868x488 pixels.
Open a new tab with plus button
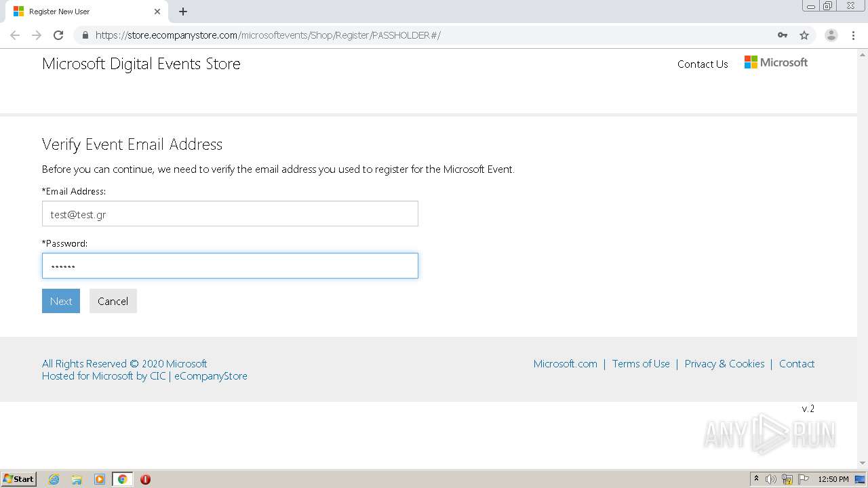pos(183,12)
